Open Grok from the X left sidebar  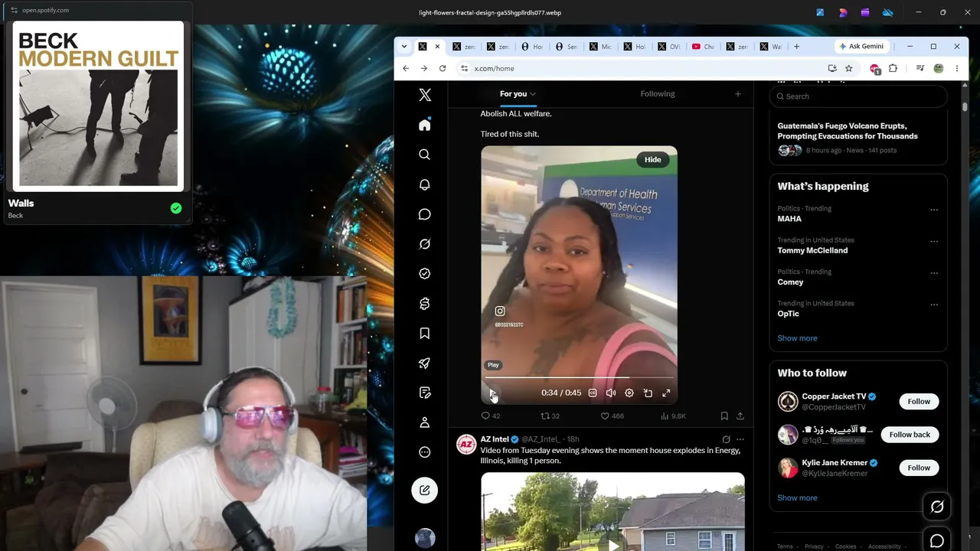pos(425,244)
